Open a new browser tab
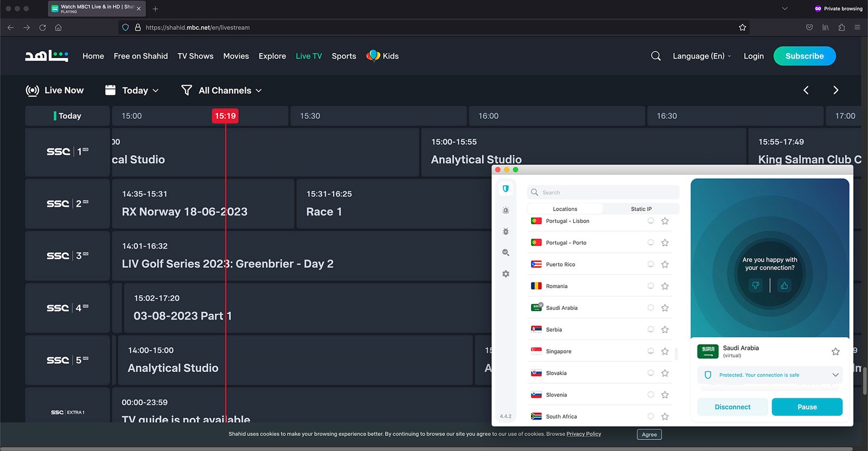This screenshot has height=451, width=868. 155,9
